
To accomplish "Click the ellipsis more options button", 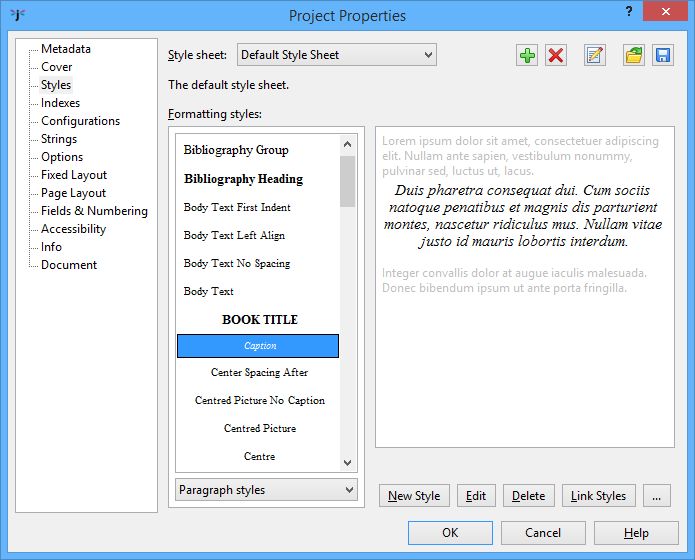I will click(656, 495).
